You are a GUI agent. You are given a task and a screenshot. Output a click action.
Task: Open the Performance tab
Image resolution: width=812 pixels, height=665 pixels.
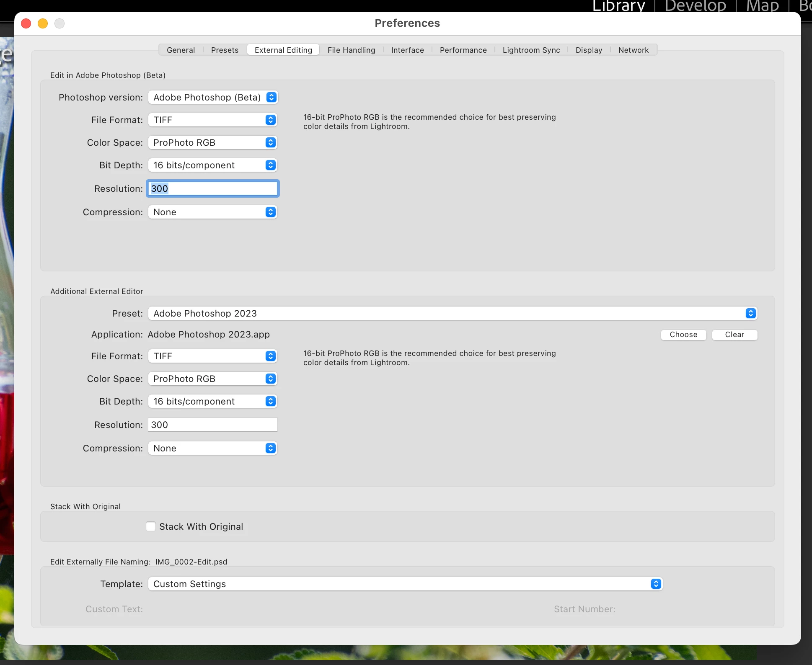click(463, 50)
